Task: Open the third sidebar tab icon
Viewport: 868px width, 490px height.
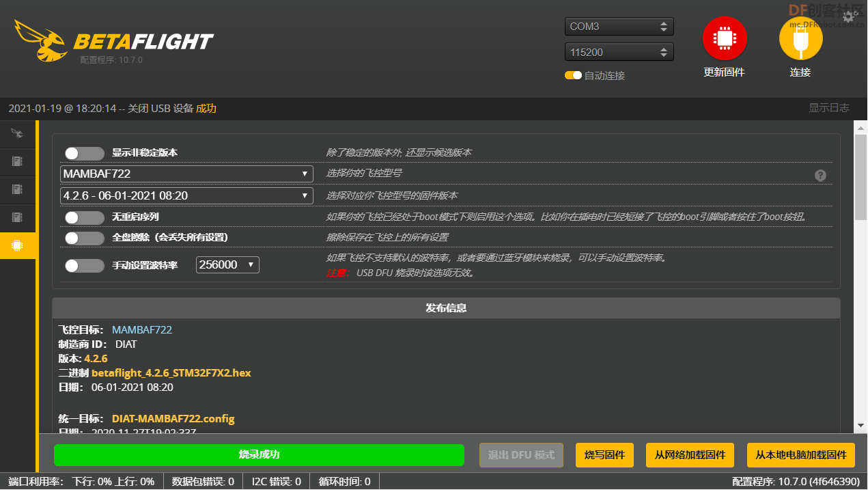Action: click(18, 189)
